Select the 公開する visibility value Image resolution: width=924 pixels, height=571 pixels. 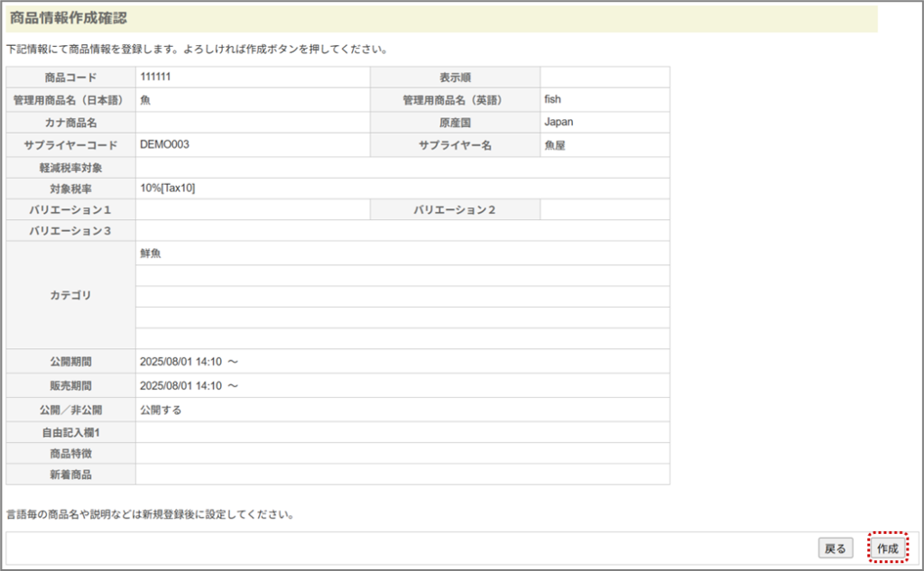click(x=161, y=410)
